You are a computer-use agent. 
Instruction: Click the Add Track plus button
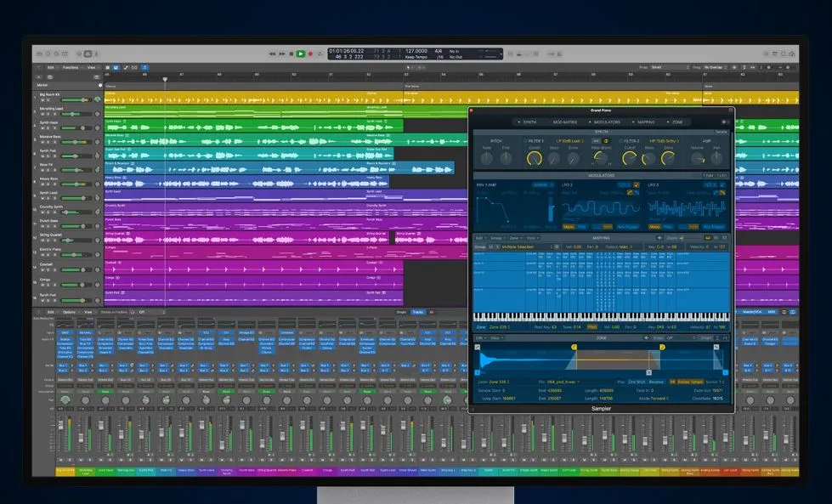[39, 77]
